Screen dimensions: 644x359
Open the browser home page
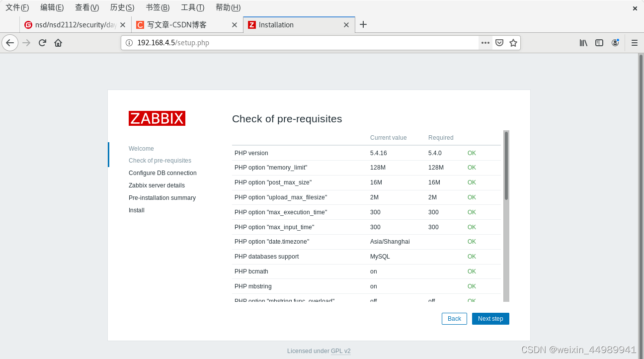coord(58,43)
